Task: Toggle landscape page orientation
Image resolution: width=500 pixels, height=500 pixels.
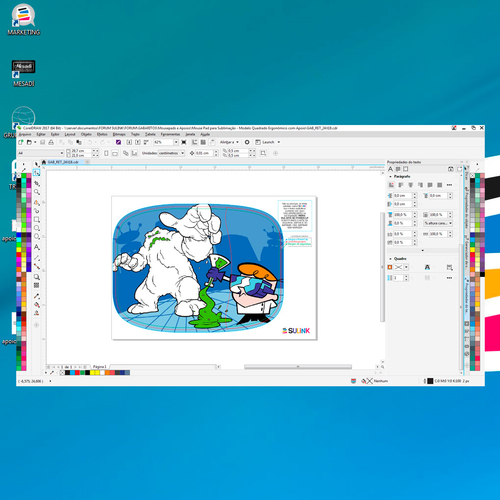Action: click(115, 153)
